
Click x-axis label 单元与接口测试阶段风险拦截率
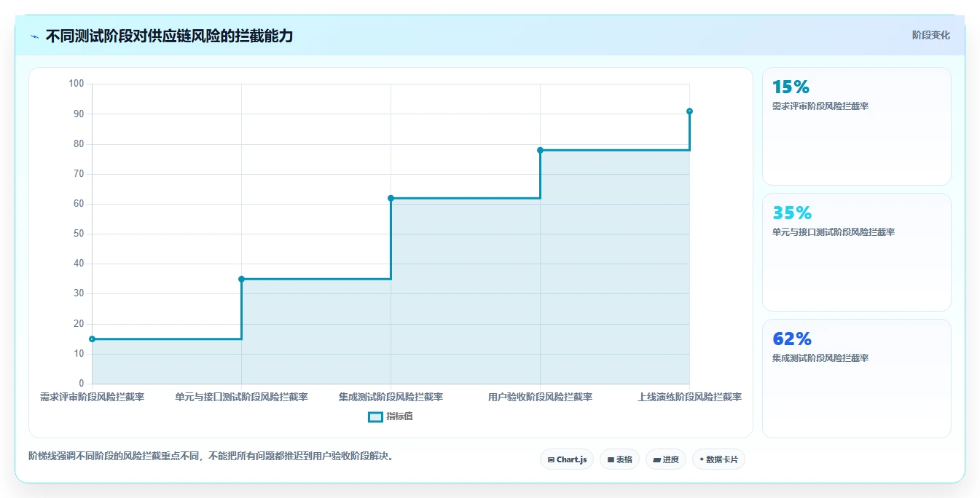click(x=241, y=397)
